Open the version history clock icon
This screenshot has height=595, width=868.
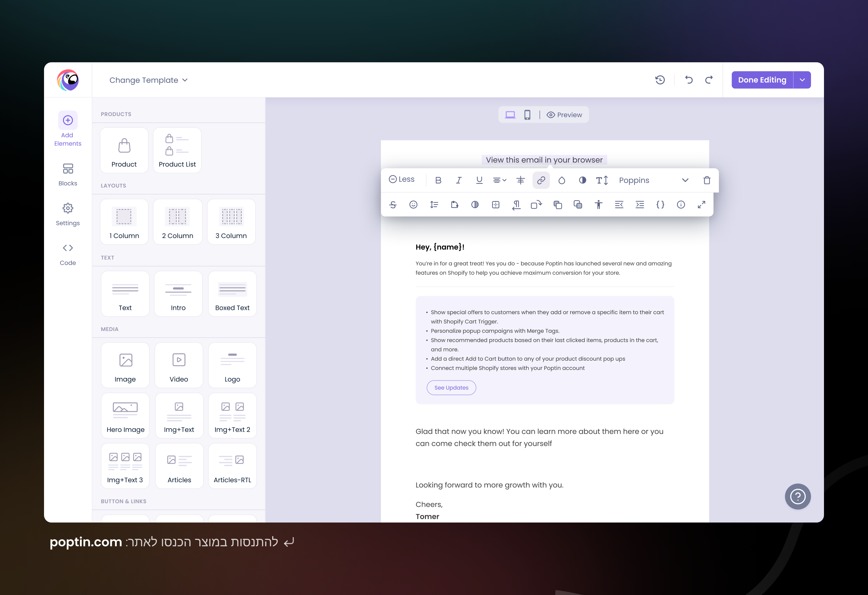[x=660, y=80]
